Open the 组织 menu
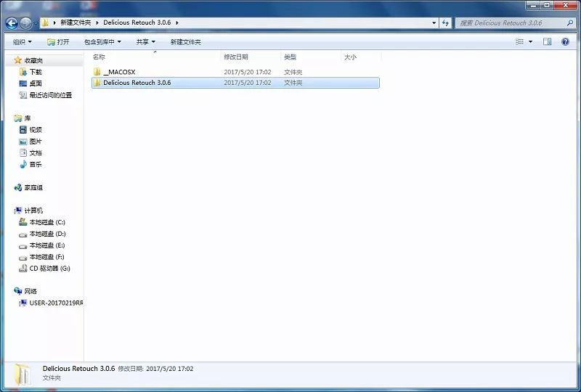 click(22, 42)
